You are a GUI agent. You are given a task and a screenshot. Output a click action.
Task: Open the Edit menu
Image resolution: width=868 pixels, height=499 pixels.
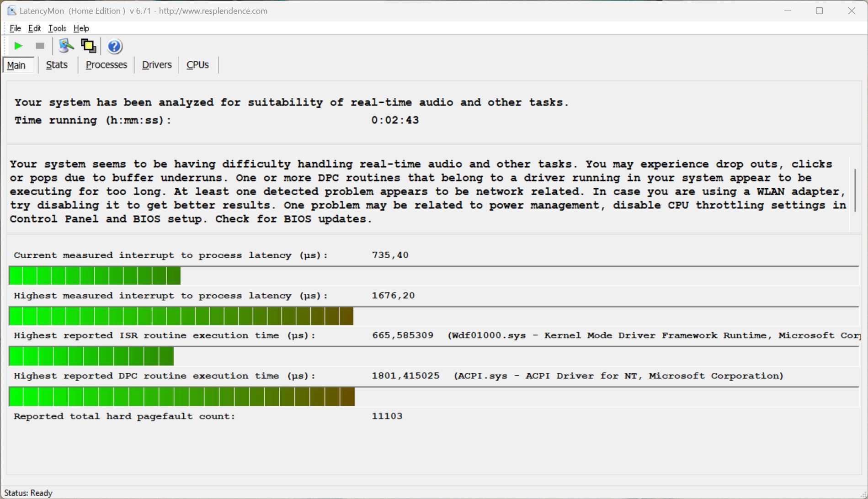pyautogui.click(x=34, y=28)
